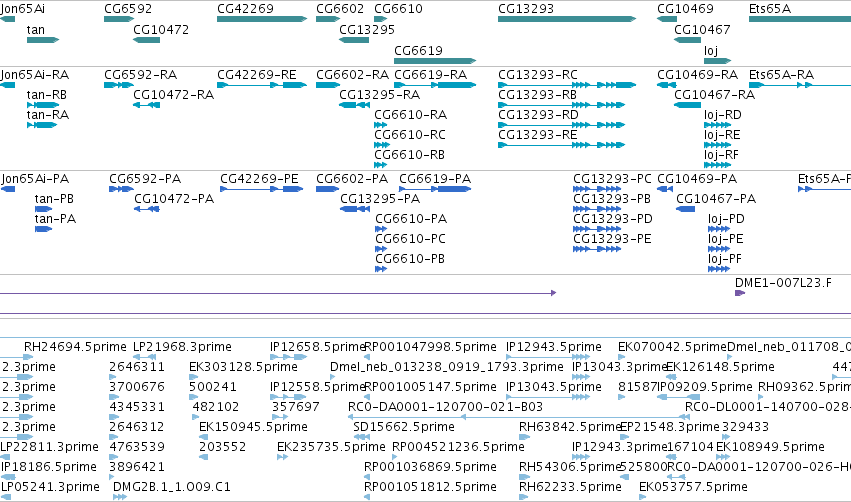Image resolution: width=851 pixels, height=502 pixels.
Task: Open the CG10469 gene label
Action: point(685,9)
